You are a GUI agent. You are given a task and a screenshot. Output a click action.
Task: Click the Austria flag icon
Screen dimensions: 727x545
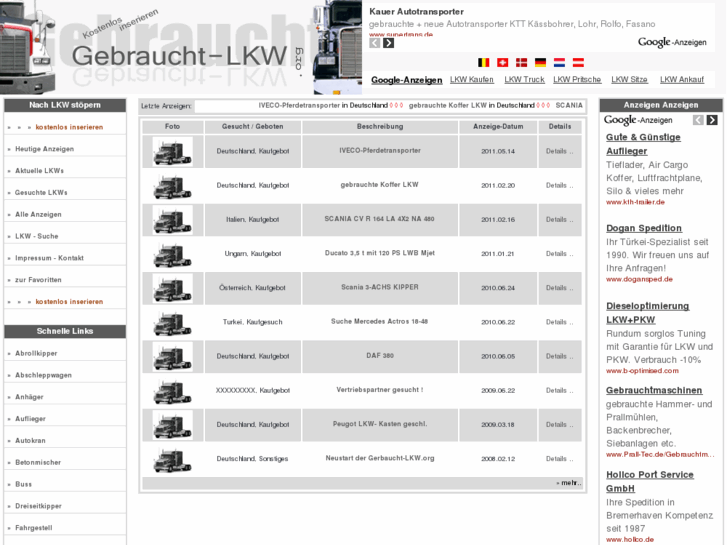578,62
